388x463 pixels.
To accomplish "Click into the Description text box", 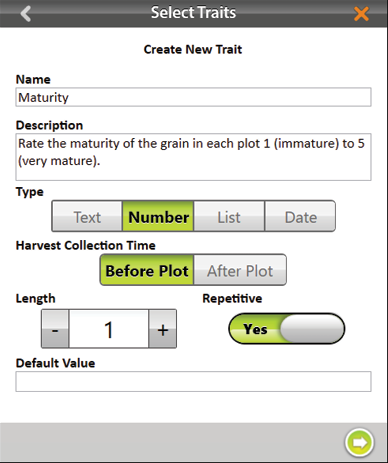I will tap(193, 157).
